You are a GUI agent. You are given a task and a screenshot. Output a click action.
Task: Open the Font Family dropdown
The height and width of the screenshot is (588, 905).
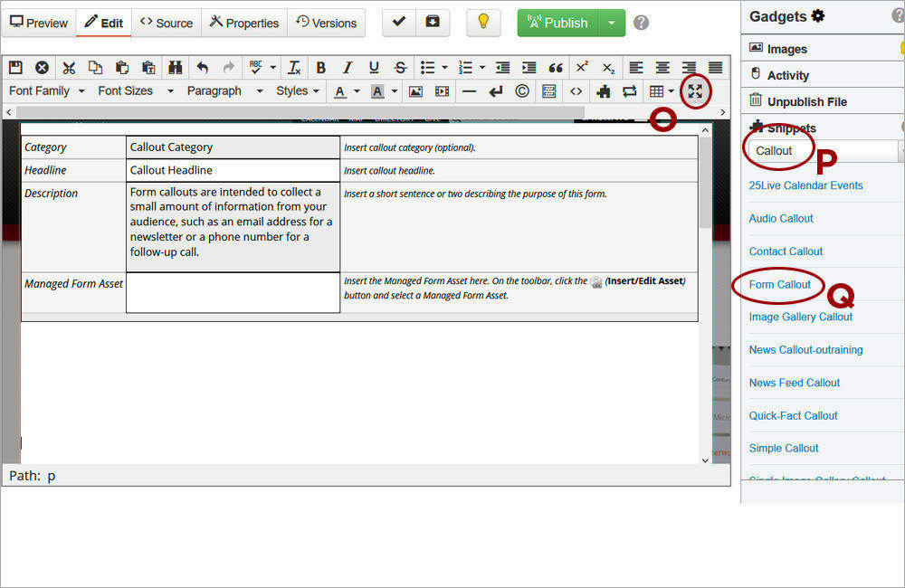coord(47,90)
